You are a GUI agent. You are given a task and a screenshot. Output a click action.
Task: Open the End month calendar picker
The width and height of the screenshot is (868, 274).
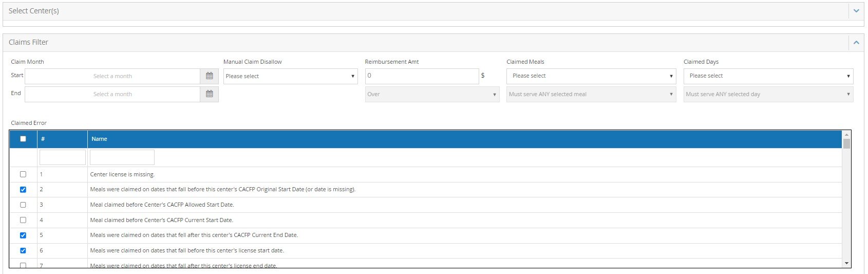click(209, 94)
